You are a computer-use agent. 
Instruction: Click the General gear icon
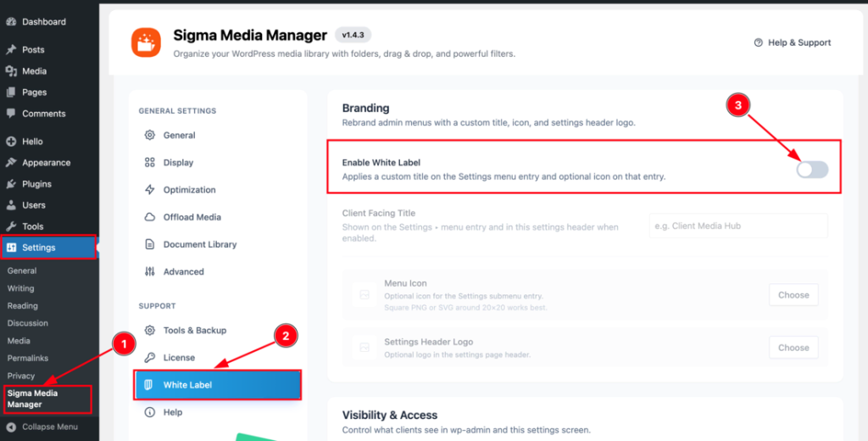coord(149,135)
